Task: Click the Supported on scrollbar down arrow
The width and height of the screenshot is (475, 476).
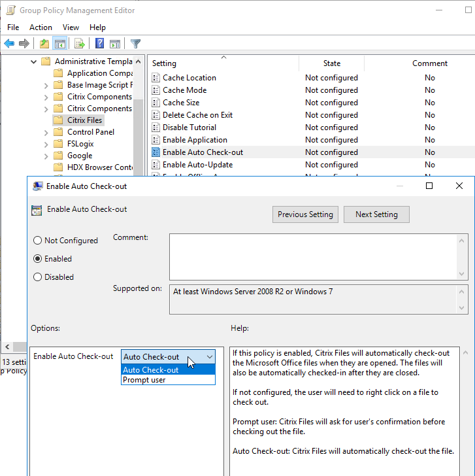Action: point(462,308)
